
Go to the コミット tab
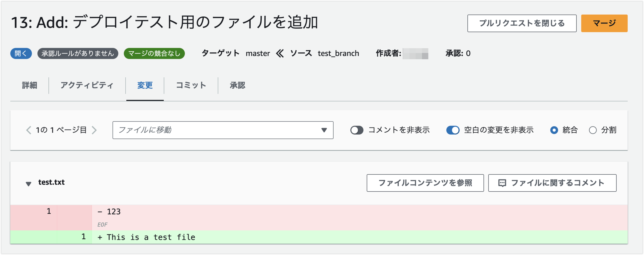[x=191, y=85]
